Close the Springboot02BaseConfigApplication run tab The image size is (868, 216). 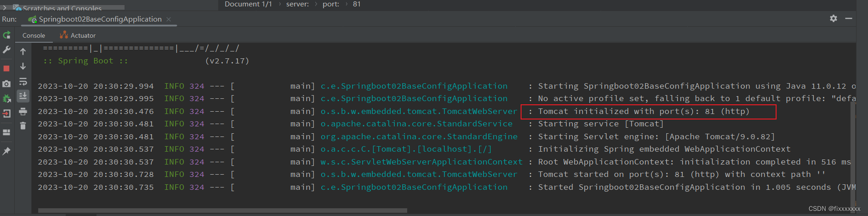point(169,19)
